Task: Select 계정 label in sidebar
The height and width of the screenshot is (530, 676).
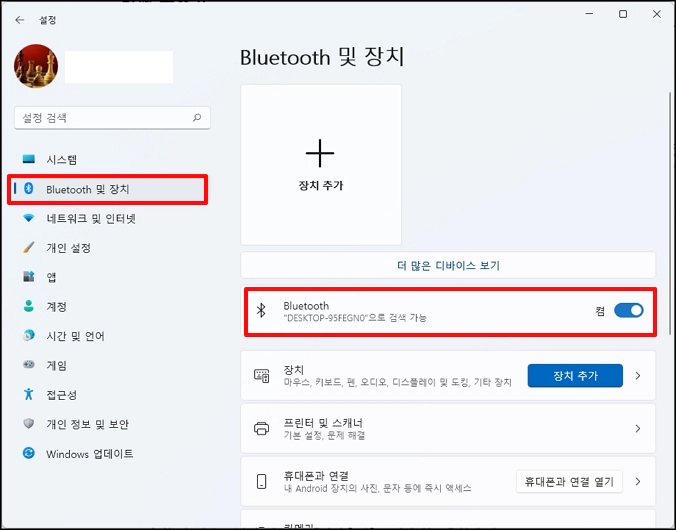Action: click(x=56, y=307)
